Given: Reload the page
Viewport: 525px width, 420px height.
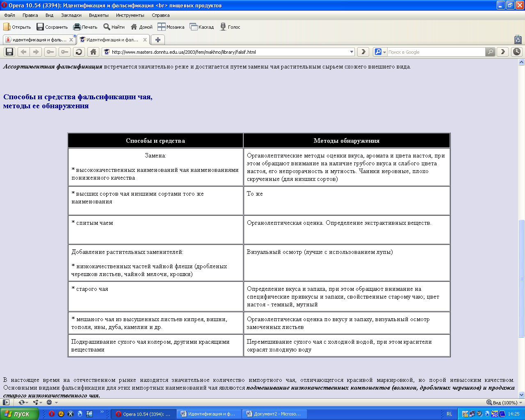Looking at the screenshot, I should tap(79, 52).
